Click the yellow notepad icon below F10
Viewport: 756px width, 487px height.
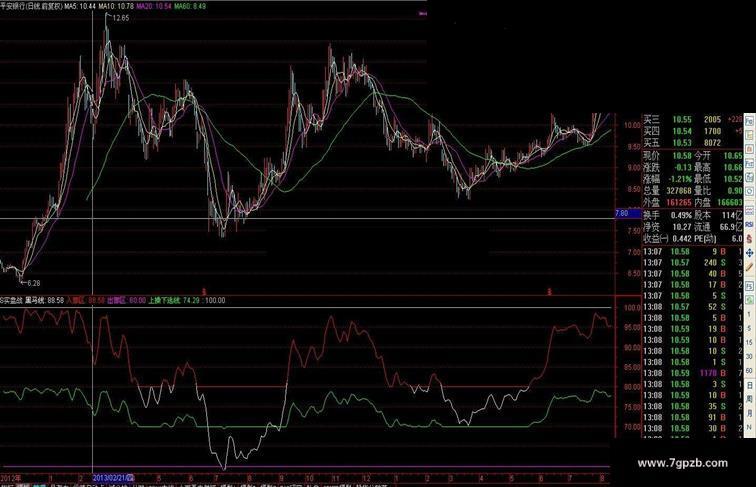tap(749, 134)
